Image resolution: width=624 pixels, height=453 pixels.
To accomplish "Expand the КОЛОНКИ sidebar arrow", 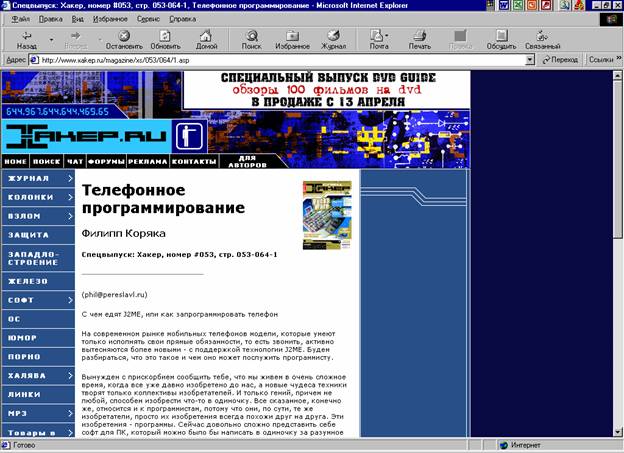I will 70,197.
